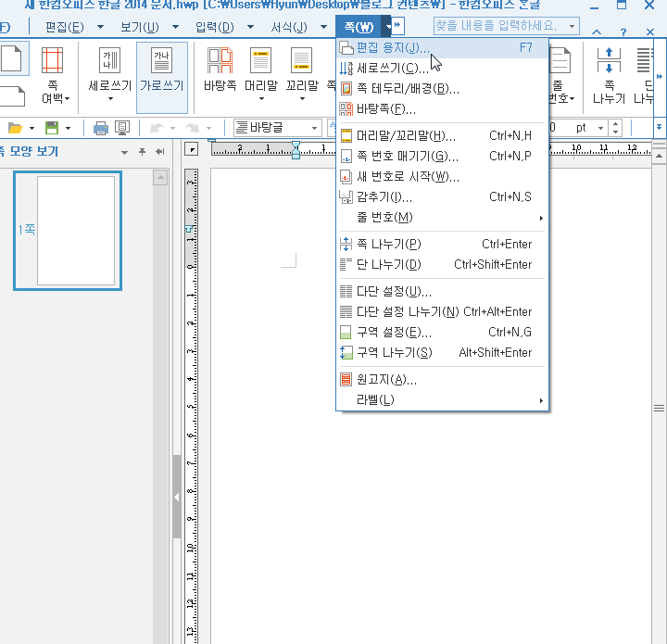Click the redo arrow icon
The height and width of the screenshot is (644, 667).
click(193, 128)
